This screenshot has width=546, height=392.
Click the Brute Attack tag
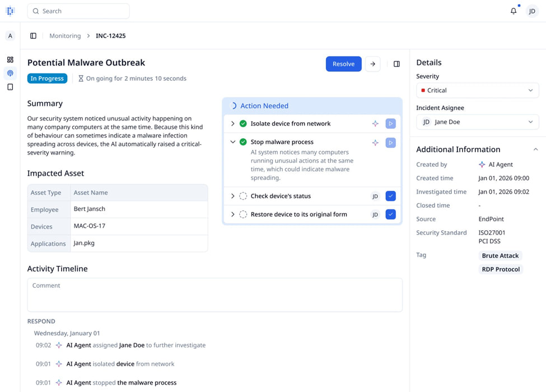coord(500,256)
